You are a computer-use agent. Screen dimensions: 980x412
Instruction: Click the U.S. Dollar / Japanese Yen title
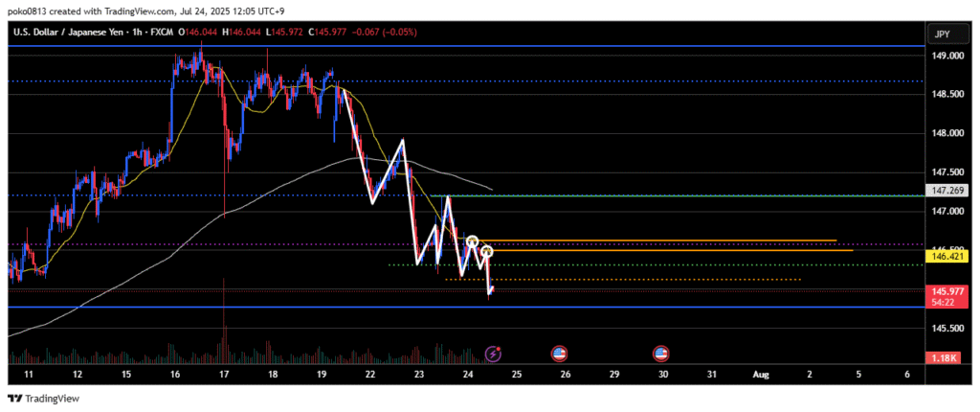(x=77, y=32)
